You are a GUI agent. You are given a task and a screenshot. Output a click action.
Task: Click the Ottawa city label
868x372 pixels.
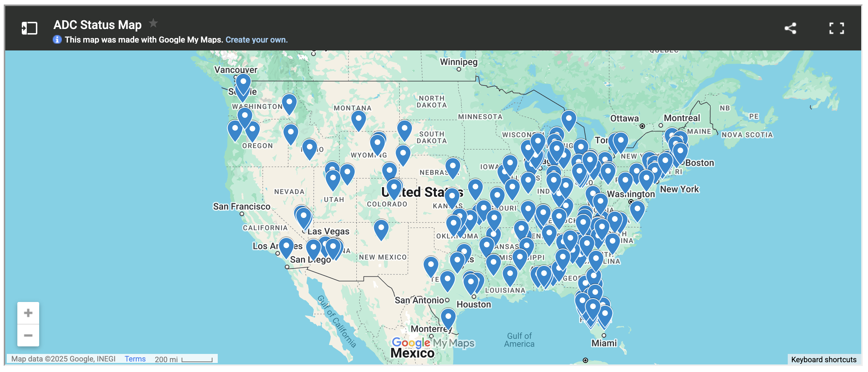pos(624,119)
